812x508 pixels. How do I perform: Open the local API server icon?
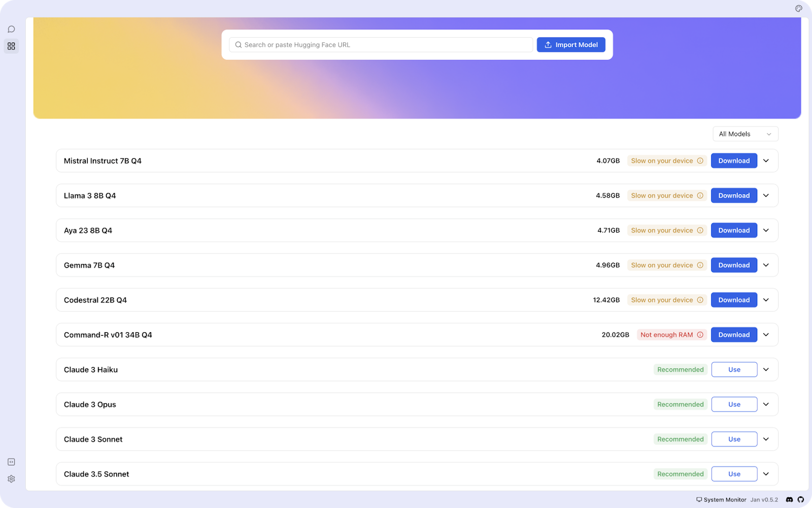[x=11, y=462]
